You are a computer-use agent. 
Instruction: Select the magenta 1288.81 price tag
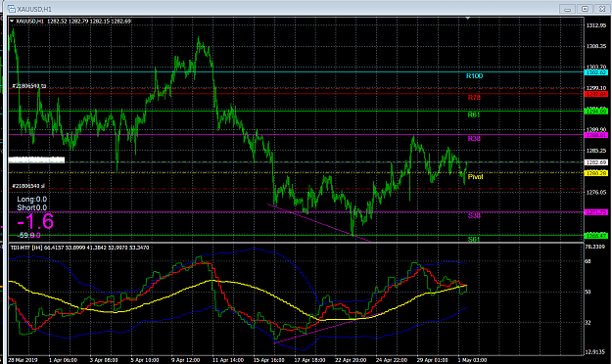tap(596, 135)
